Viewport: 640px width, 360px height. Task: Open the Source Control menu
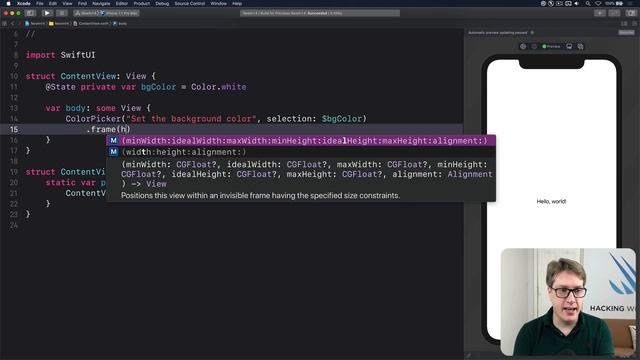point(190,3)
